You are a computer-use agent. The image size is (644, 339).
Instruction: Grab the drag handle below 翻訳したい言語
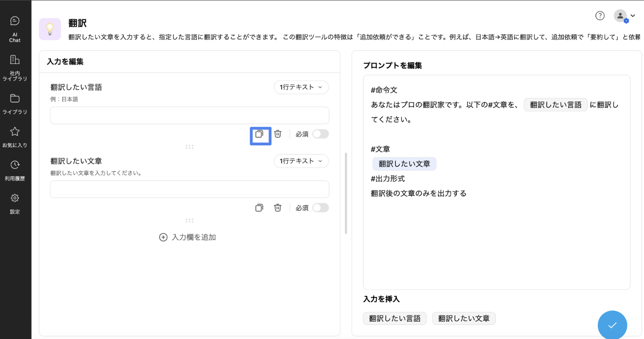pos(190,147)
